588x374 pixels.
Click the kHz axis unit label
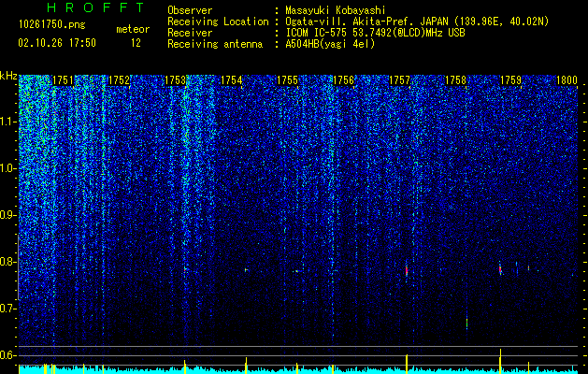tap(8, 76)
